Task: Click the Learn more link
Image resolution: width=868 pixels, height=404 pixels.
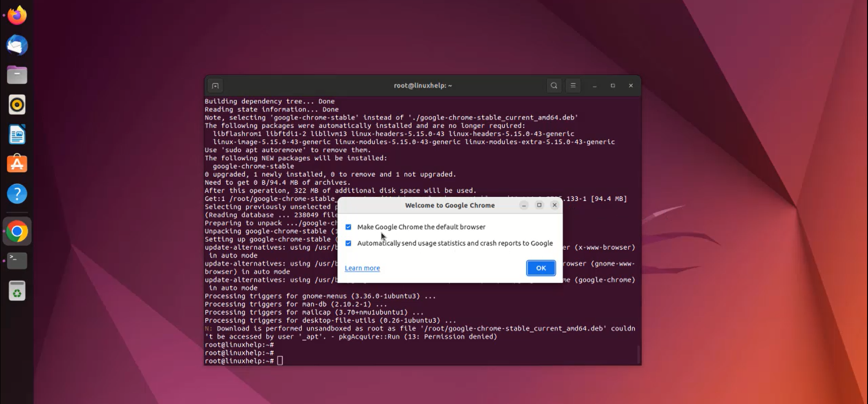Action: pyautogui.click(x=362, y=268)
